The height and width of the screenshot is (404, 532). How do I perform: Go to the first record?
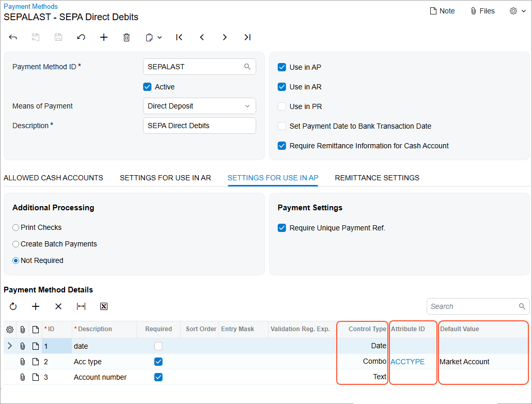(179, 37)
